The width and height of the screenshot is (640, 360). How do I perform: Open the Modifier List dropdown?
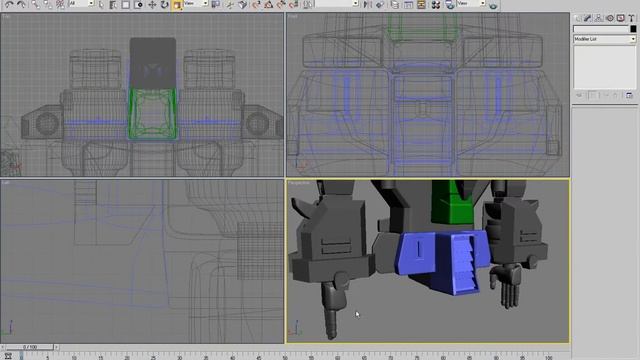[x=604, y=39]
